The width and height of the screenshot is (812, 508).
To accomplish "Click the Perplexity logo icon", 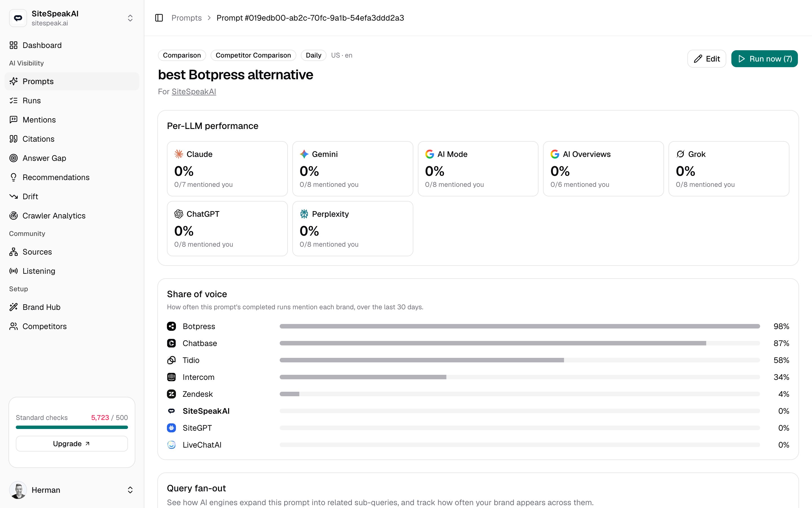I will [x=304, y=214].
